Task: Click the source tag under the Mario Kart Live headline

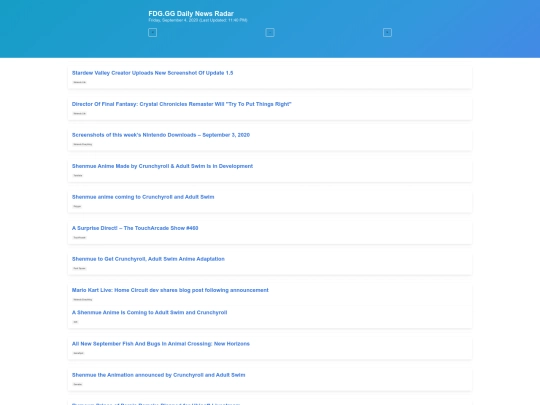Action: 83,299
